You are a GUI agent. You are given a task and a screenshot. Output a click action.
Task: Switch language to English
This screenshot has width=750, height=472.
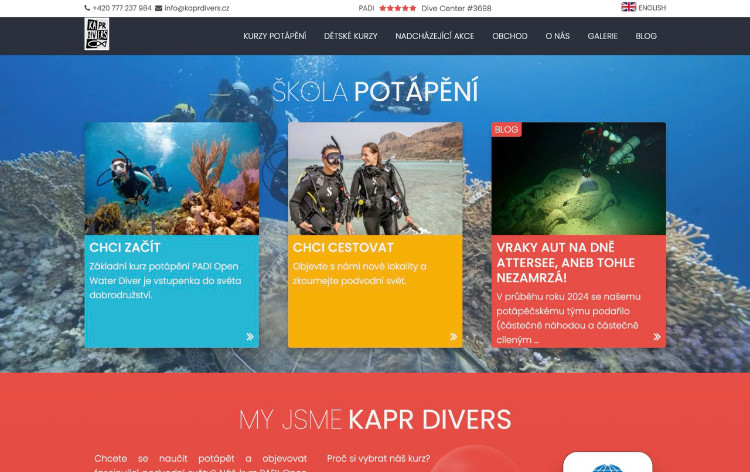click(x=652, y=8)
